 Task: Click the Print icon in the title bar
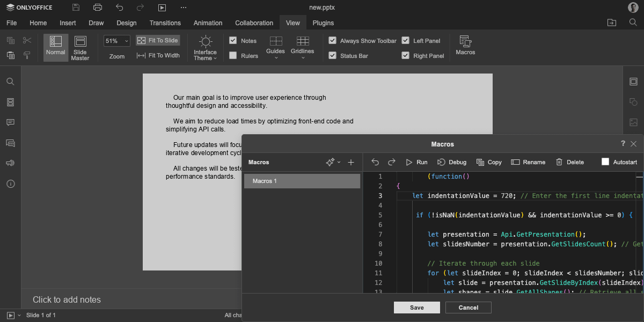point(97,8)
